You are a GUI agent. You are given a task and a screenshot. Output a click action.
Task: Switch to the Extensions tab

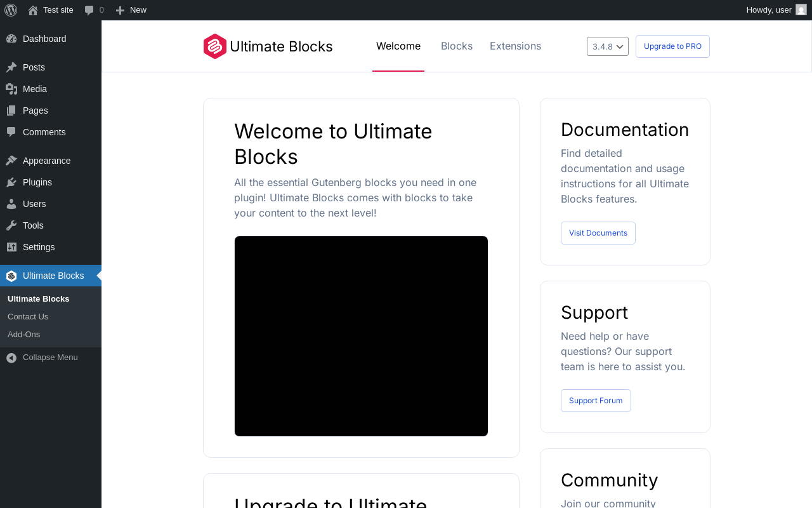(x=515, y=46)
